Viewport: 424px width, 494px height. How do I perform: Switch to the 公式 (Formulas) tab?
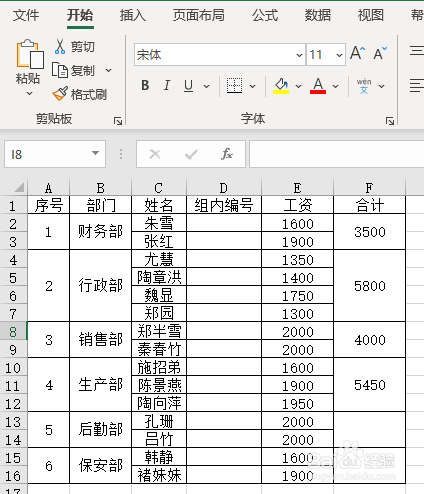point(265,15)
